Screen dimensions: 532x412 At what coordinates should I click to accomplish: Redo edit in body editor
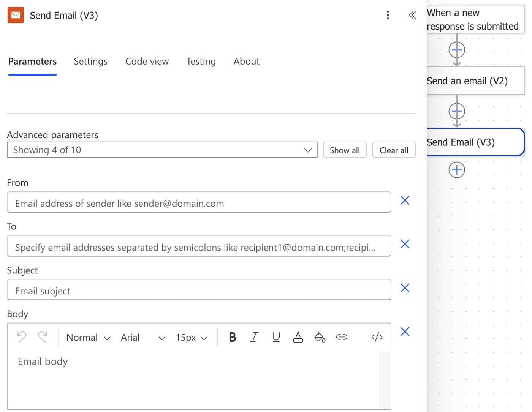43,337
